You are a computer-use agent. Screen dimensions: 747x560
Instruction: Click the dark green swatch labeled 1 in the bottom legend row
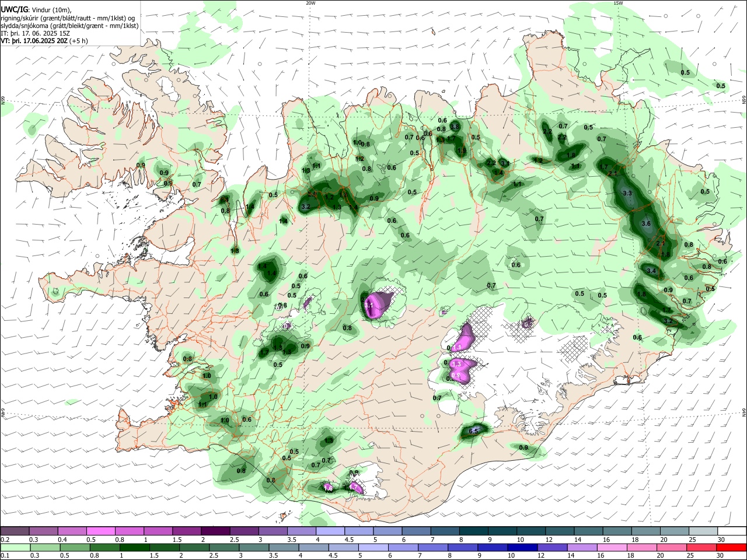tap(135, 547)
